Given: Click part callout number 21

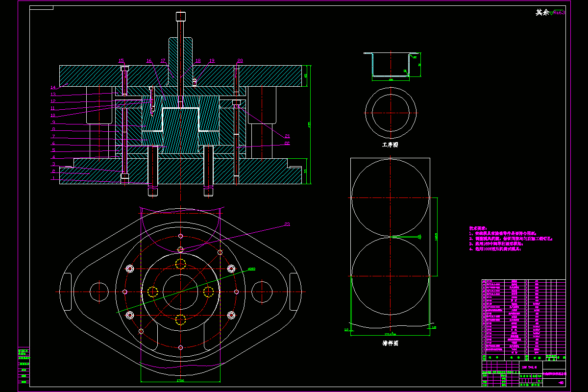Looking at the screenshot, I should coord(287,136).
